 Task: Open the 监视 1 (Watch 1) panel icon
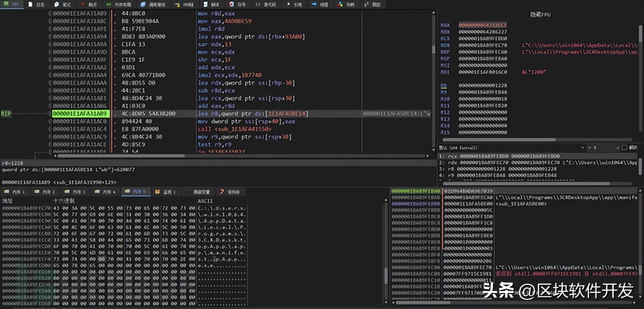click(x=158, y=192)
